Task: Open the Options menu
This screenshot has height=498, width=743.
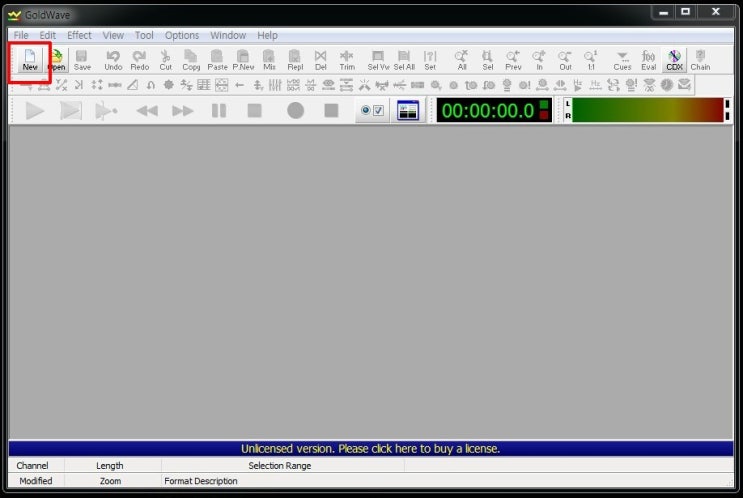Action: [182, 35]
